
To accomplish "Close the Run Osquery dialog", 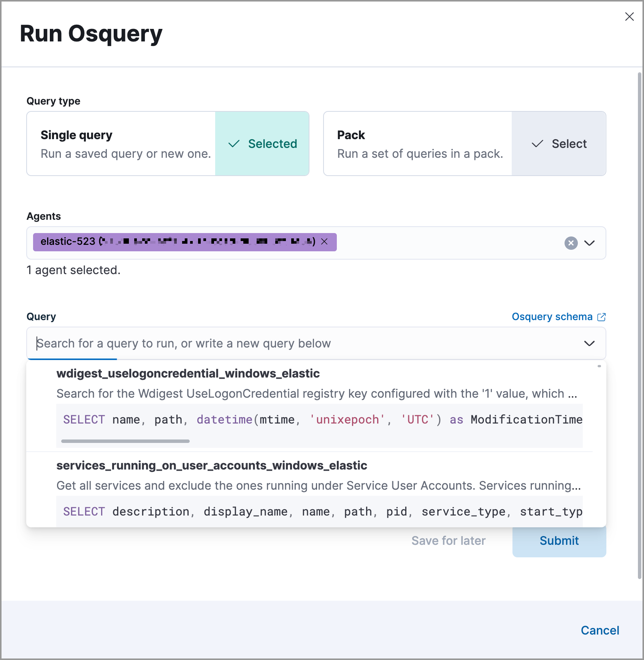I will tap(629, 16).
